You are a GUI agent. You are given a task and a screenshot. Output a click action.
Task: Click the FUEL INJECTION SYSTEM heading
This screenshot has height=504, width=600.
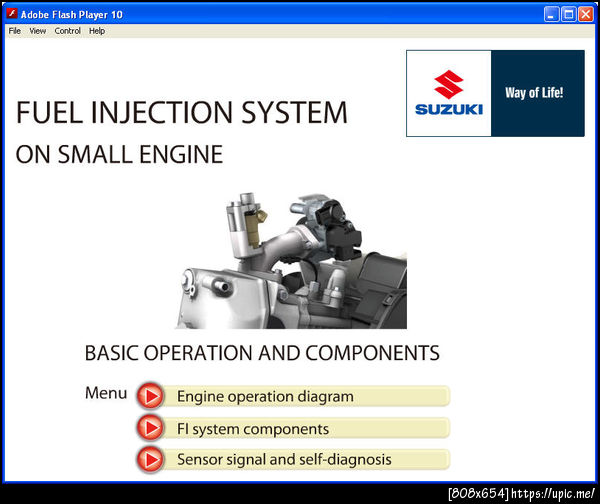182,112
